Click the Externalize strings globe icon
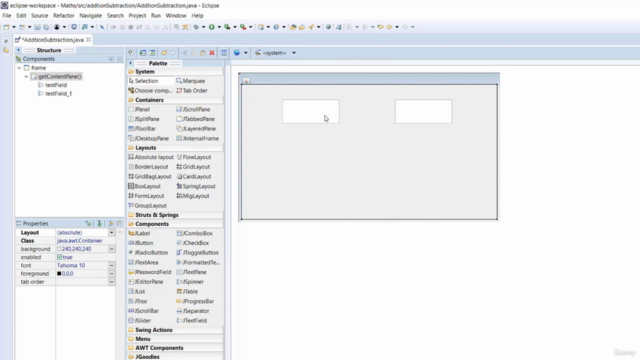This screenshot has width=640, height=360. pyautogui.click(x=237, y=53)
